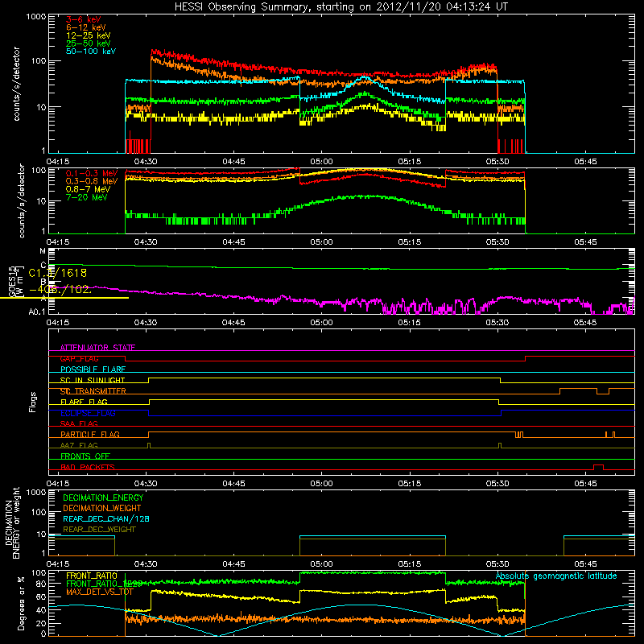The height and width of the screenshot is (644, 644).
Task: Select the green 25-50 keV legend label
Action: (89, 43)
